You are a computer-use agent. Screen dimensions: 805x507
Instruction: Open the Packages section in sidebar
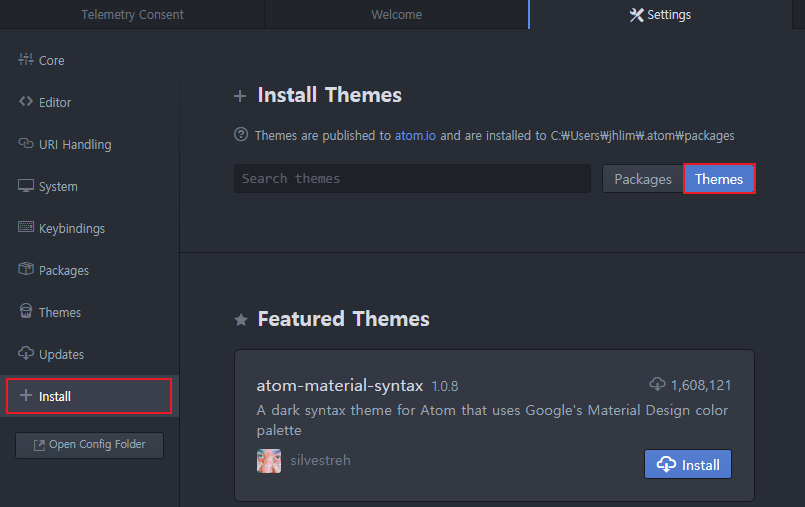pyautogui.click(x=90, y=270)
